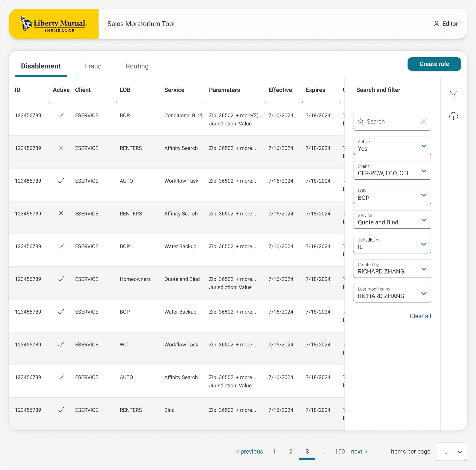Click active checkmark on the RENTERS Bind row
This screenshot has width=476, height=470.
click(x=61, y=410)
